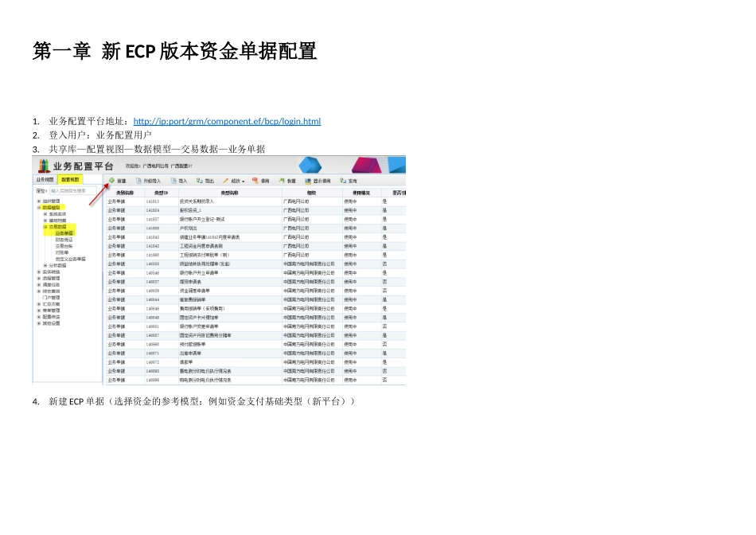Click the magenta banner graphic in header
This screenshot has width=756, height=535.
click(366, 165)
